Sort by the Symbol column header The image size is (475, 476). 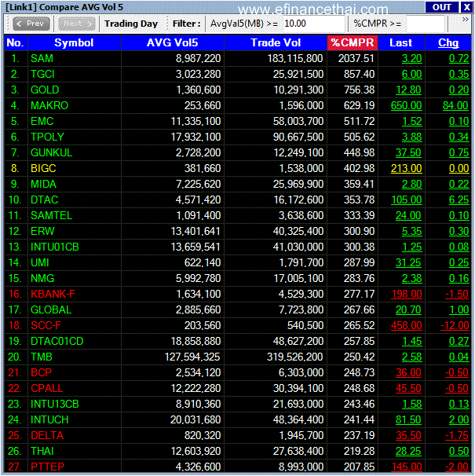[74, 42]
